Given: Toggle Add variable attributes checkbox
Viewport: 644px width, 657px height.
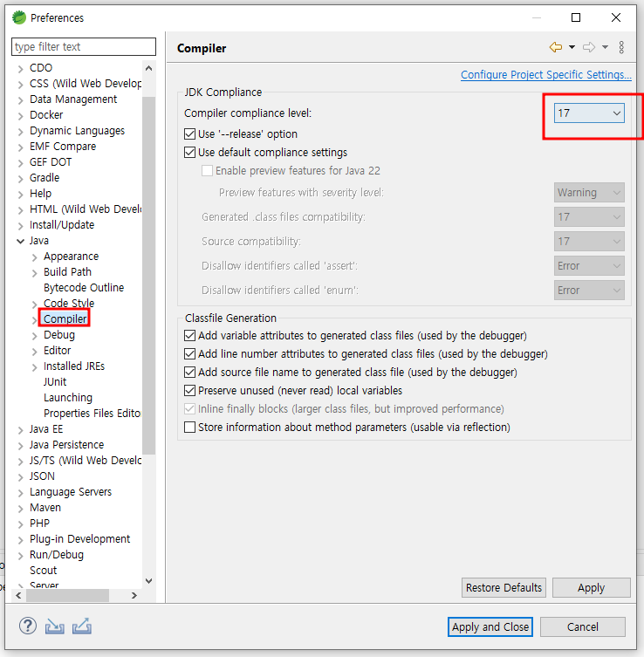Looking at the screenshot, I should [x=190, y=336].
